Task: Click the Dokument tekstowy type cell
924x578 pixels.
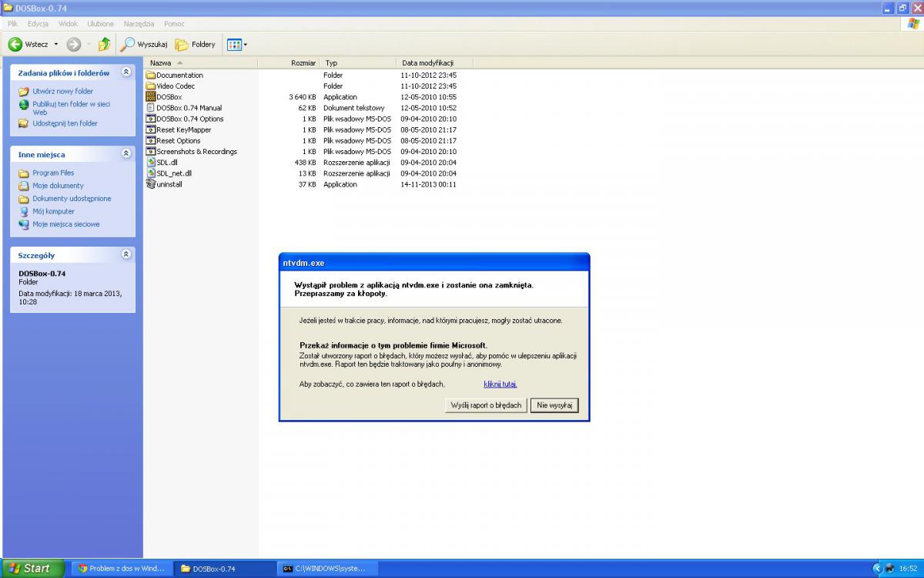Action: (353, 108)
